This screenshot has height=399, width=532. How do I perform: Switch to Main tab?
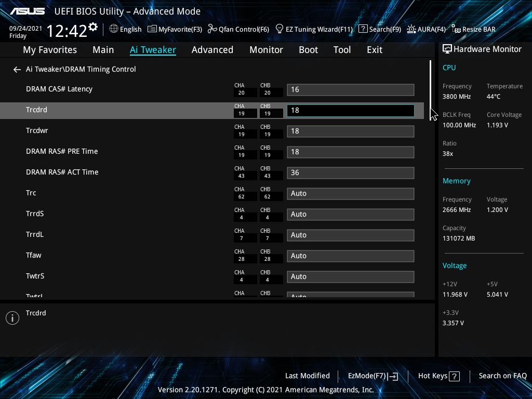tap(103, 50)
